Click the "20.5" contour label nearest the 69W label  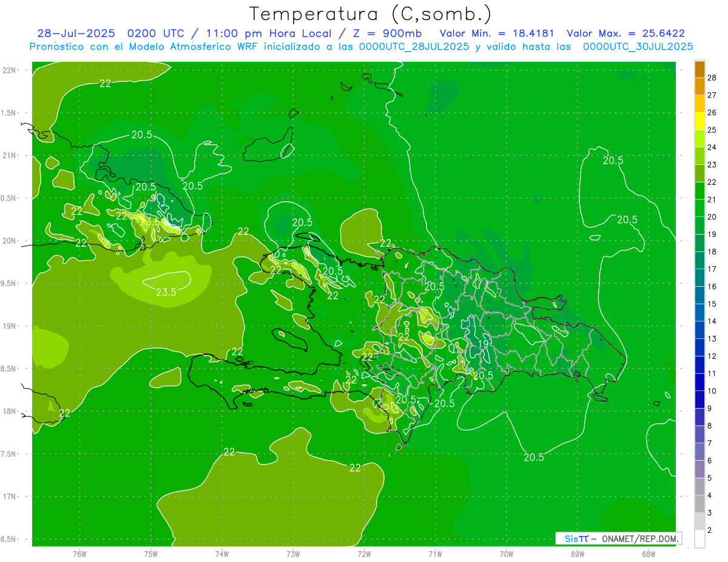pyautogui.click(x=533, y=457)
